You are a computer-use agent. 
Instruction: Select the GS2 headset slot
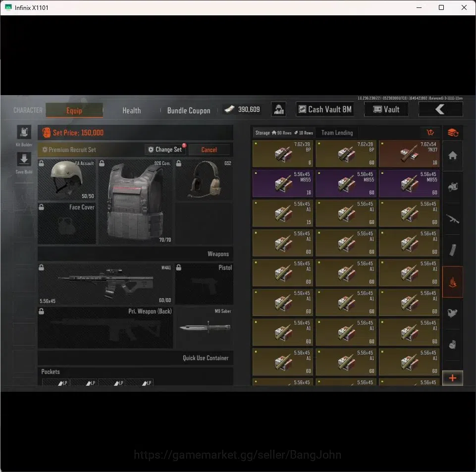pos(204,179)
